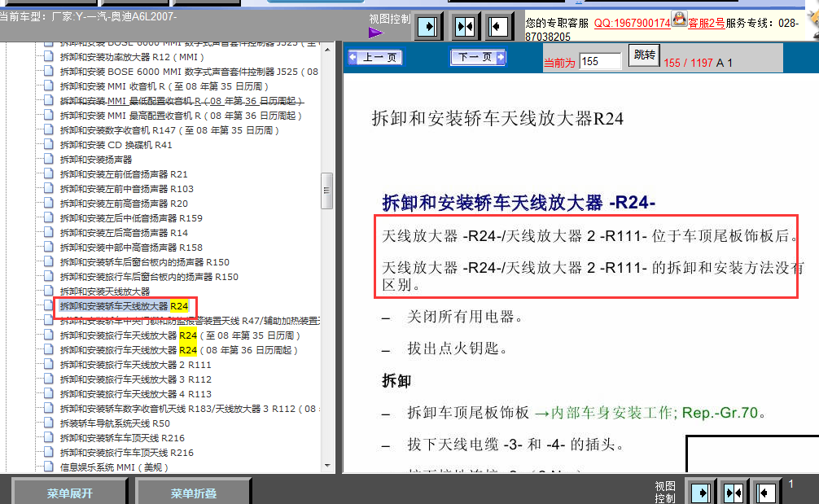Click document icon beside CD 换碟机 R41
This screenshot has width=819, height=504.
(49, 143)
